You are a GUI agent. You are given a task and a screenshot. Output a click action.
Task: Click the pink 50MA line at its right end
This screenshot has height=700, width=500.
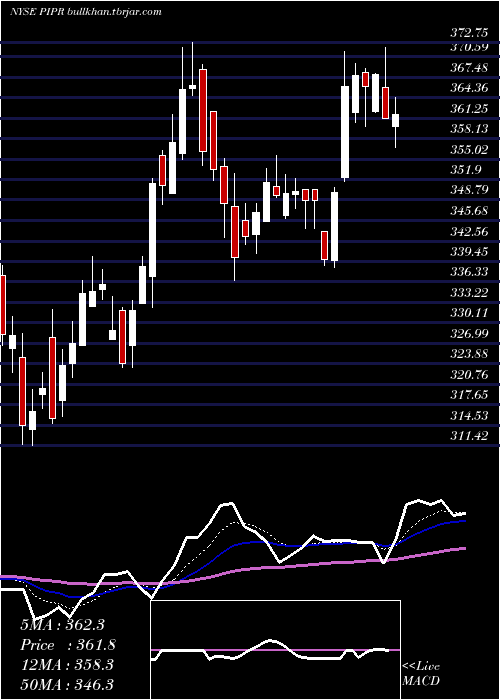[463, 548]
